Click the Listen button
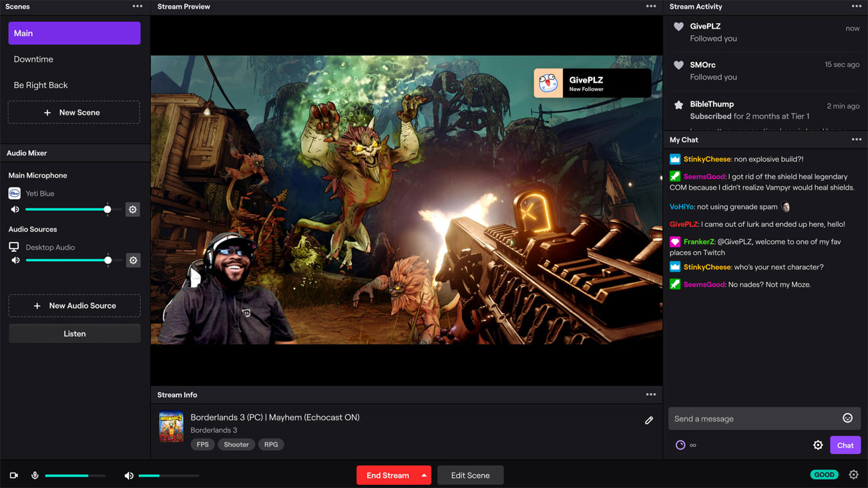Screen dimensions: 868x488 tap(74, 334)
